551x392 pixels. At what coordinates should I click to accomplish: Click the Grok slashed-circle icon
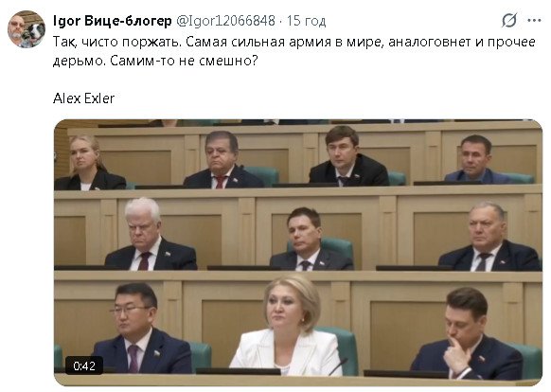click(508, 21)
